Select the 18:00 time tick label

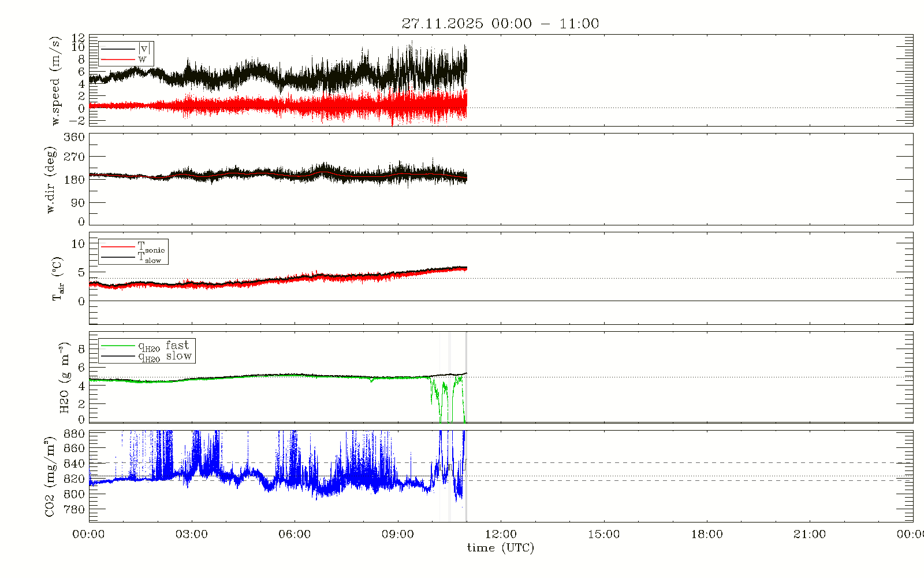pyautogui.click(x=707, y=534)
